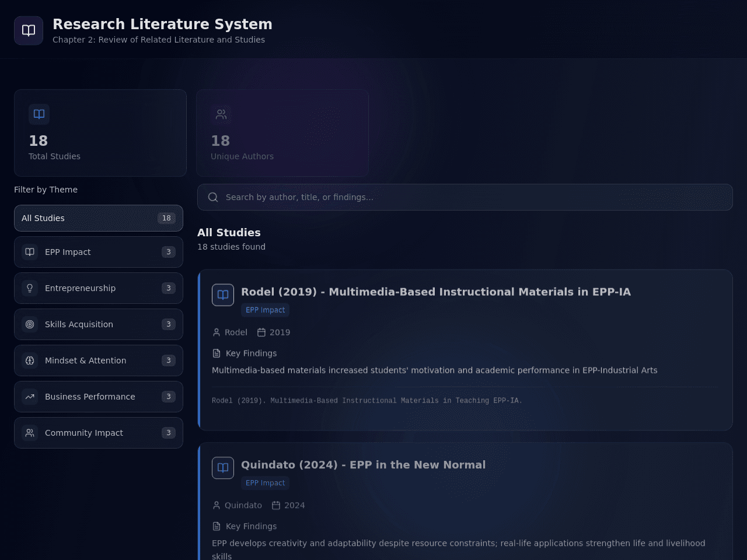Click the calendar icon beside 2019
This screenshot has height=560, width=747.
[x=261, y=332]
